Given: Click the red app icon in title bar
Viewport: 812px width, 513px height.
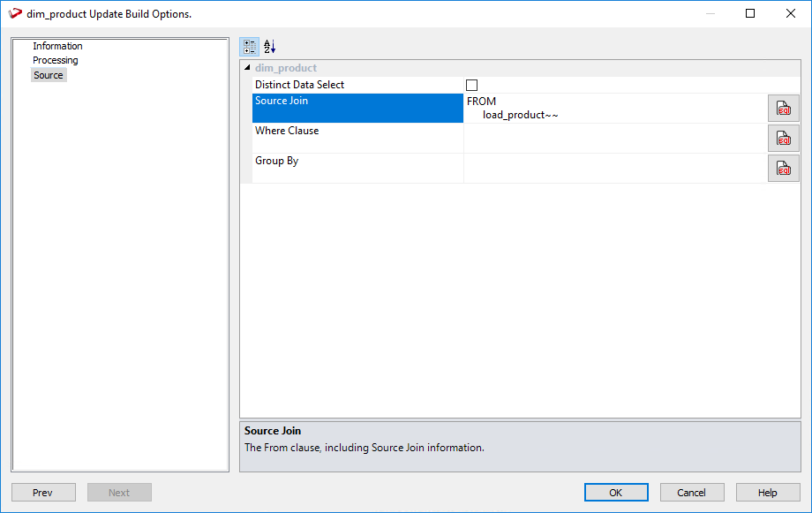Looking at the screenshot, I should 15,14.
